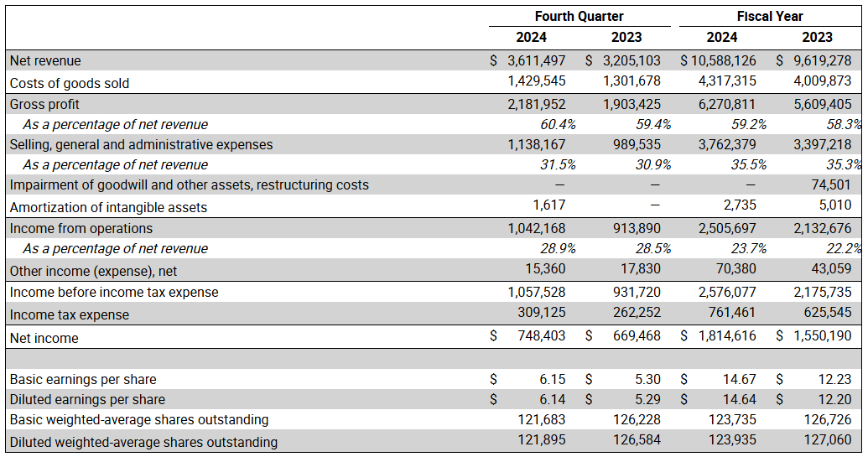
Task: Select the basic earnings per share value 6.15
Action: pos(553,379)
